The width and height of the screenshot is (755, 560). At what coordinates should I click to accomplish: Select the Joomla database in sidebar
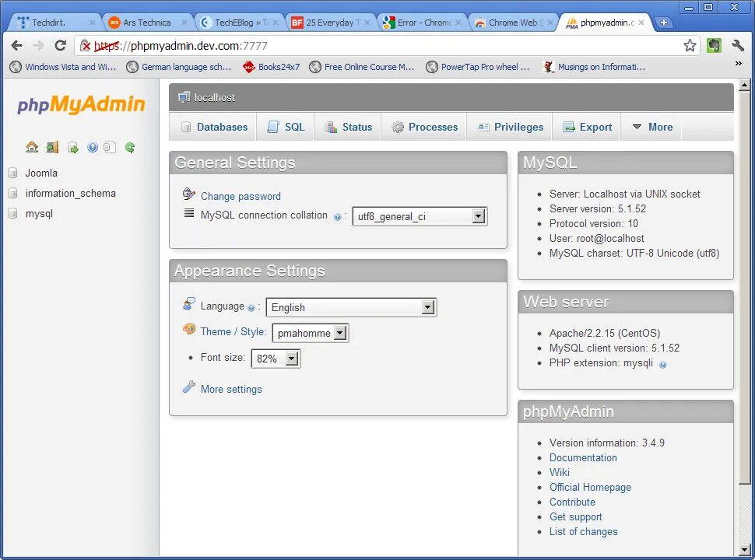pyautogui.click(x=41, y=173)
